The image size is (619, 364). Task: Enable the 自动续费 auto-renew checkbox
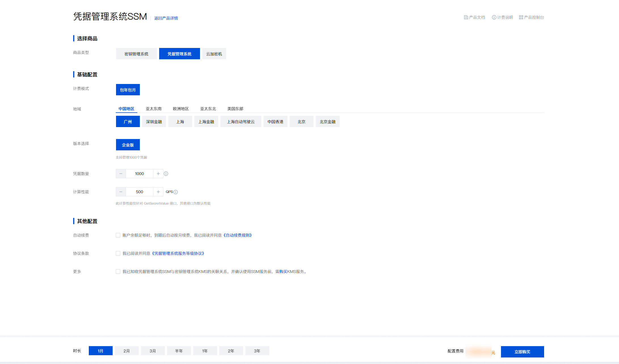pyautogui.click(x=118, y=235)
